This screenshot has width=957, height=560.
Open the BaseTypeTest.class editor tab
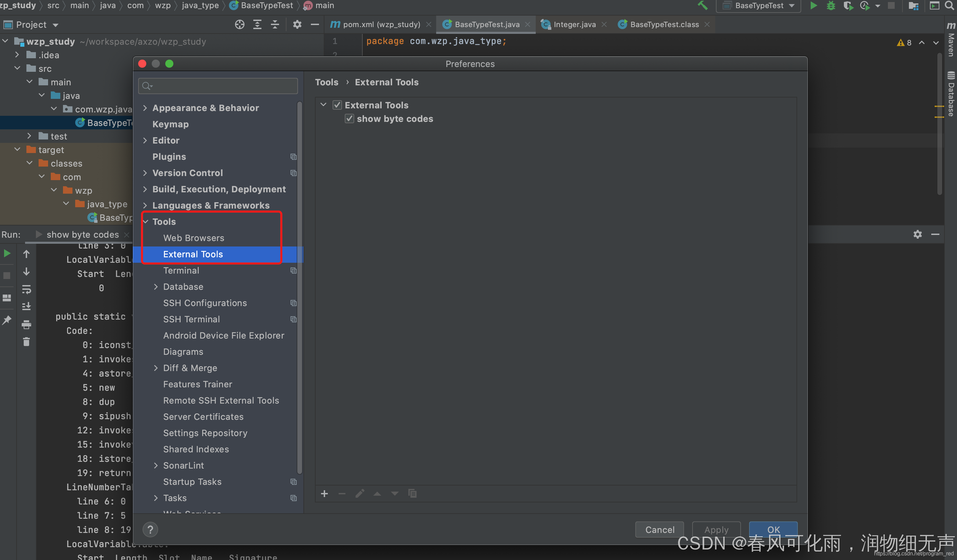[x=664, y=25]
